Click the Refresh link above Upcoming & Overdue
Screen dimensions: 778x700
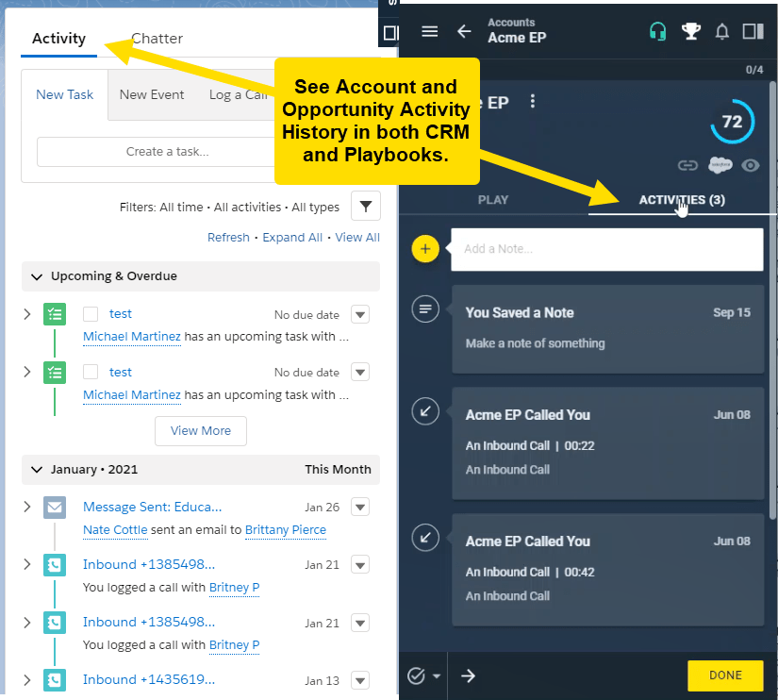click(x=228, y=237)
